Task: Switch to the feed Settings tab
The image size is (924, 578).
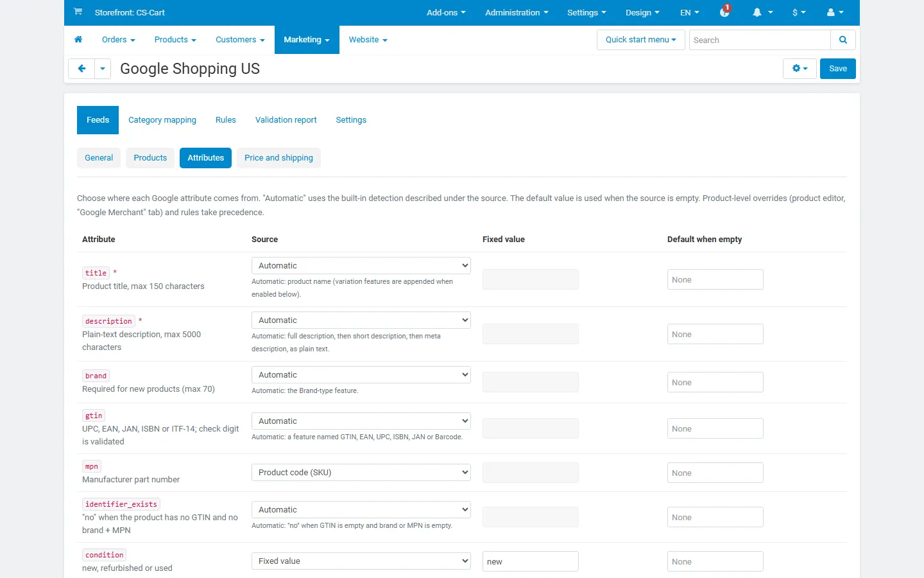Action: tap(351, 120)
